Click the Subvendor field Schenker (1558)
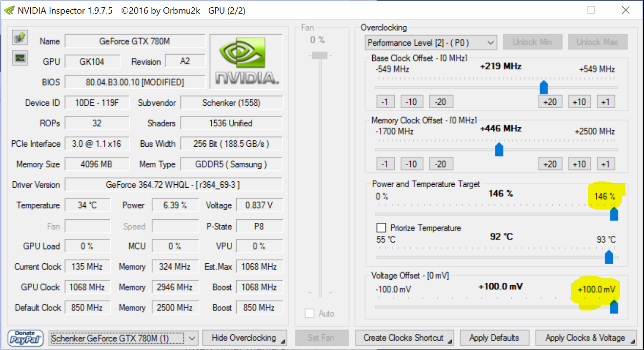Viewport: 644px width, 350px height. (x=231, y=103)
